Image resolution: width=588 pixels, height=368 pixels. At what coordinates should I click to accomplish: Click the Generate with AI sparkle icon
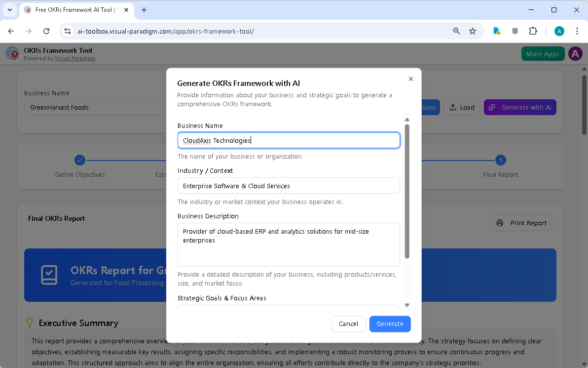[x=492, y=107]
